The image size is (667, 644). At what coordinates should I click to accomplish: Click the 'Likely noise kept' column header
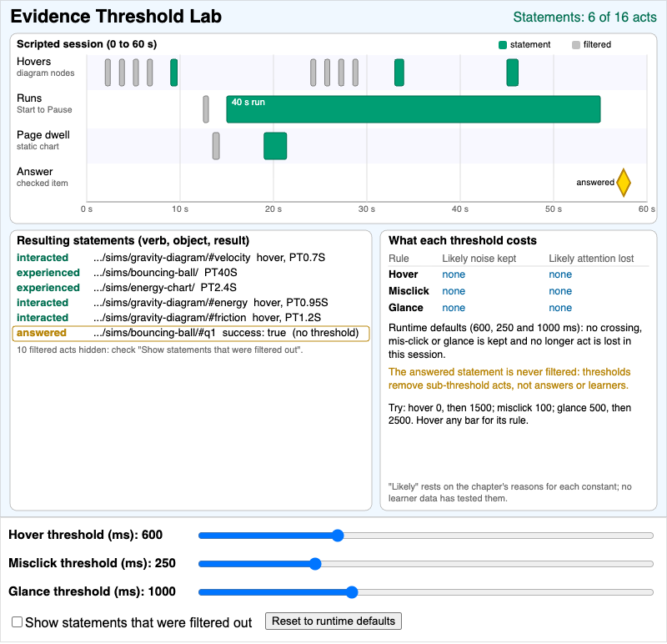coord(479,259)
